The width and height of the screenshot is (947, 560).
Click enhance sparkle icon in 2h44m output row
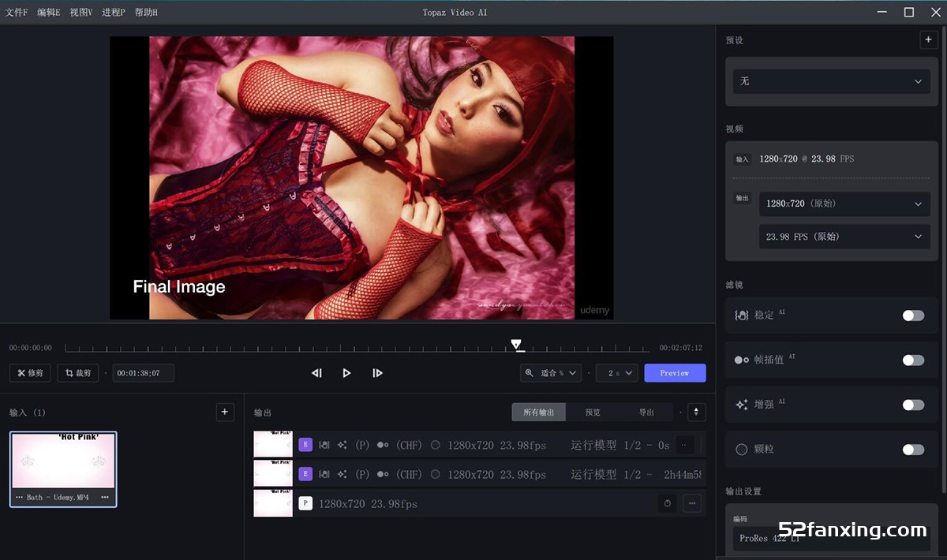click(x=342, y=474)
